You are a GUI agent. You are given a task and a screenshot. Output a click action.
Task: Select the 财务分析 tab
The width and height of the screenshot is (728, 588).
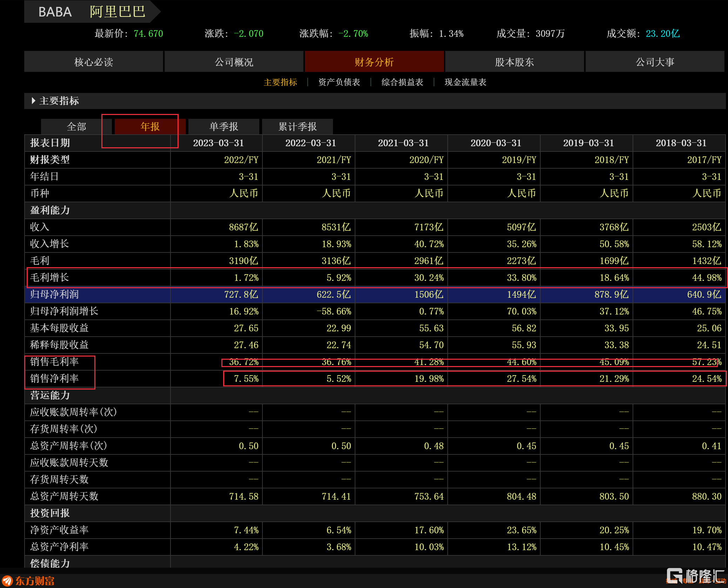[374, 62]
